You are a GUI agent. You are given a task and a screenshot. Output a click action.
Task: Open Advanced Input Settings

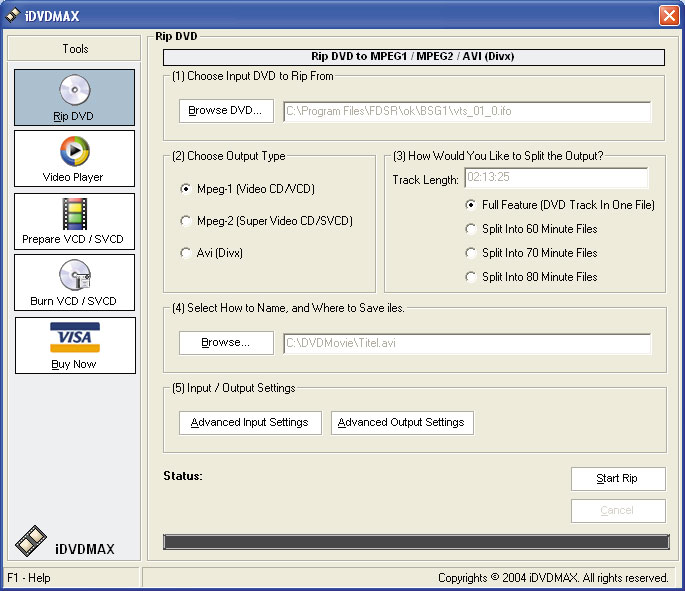click(250, 423)
